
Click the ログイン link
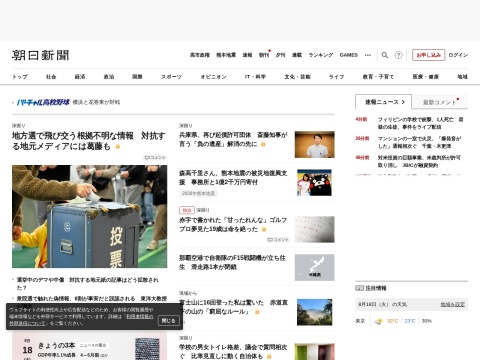point(458,55)
